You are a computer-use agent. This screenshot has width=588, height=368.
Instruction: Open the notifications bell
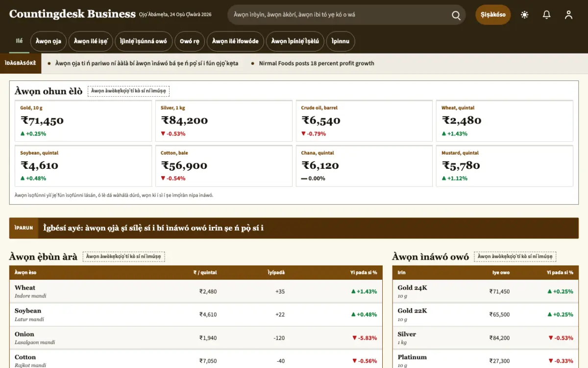(547, 15)
